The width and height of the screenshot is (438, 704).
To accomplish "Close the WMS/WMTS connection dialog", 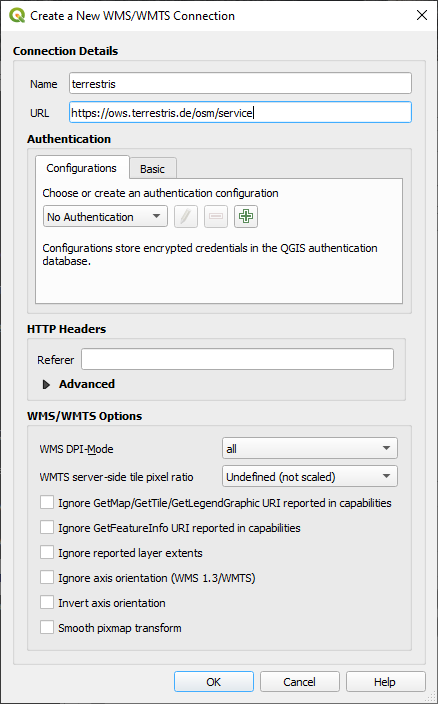I will (422, 15).
